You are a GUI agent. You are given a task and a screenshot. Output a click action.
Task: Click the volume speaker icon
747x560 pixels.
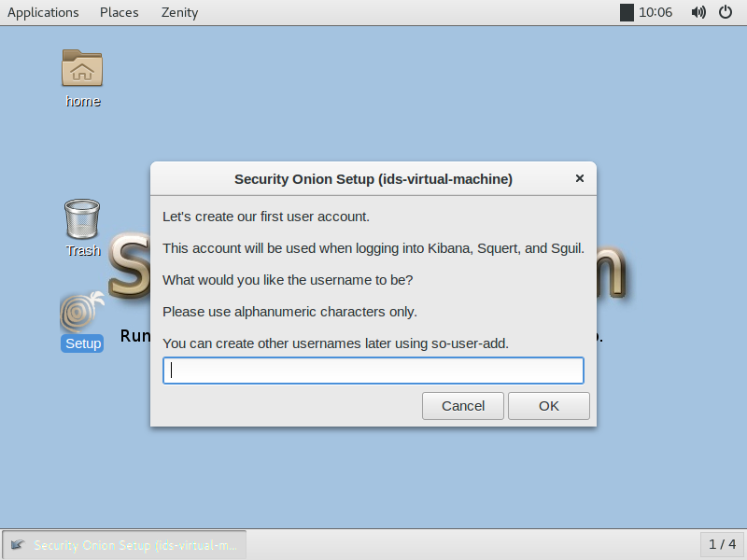tap(698, 12)
